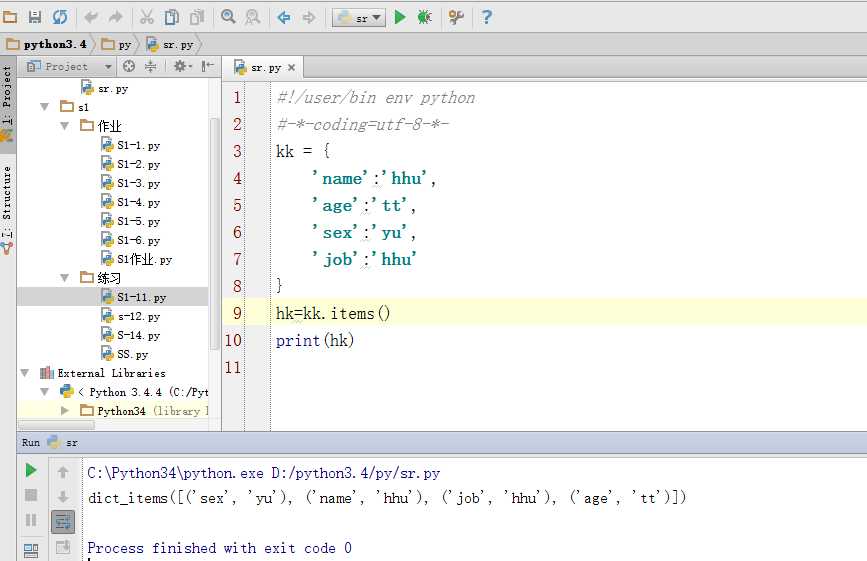Click the project tree vertical scrollbar
The width and height of the screenshot is (867, 561).
pos(215,233)
